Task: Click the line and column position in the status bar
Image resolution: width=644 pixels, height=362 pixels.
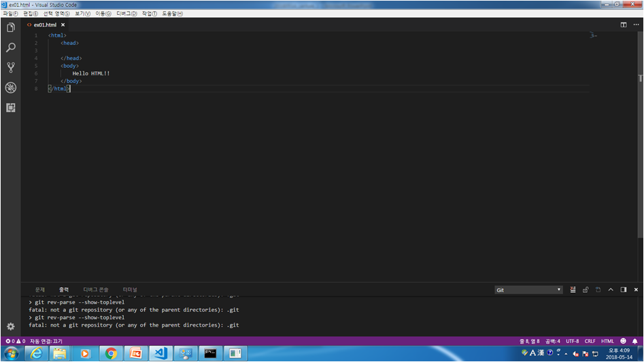Action: (529, 341)
